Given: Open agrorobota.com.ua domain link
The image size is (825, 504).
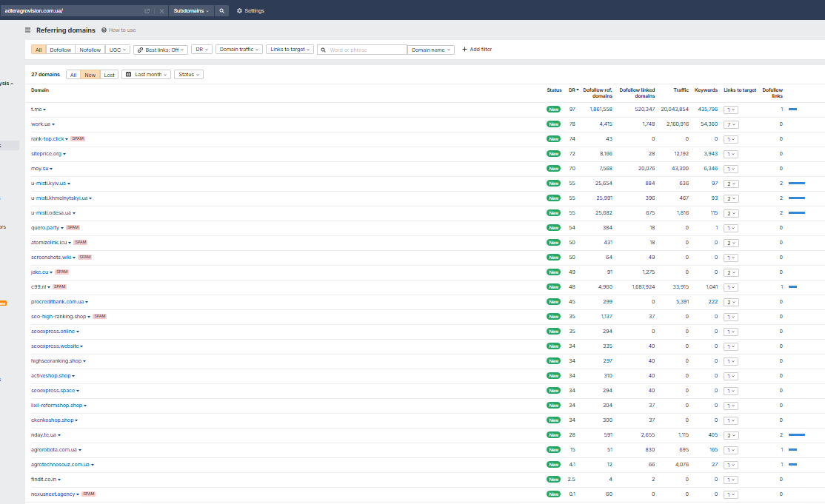Looking at the screenshot, I should point(54,450).
